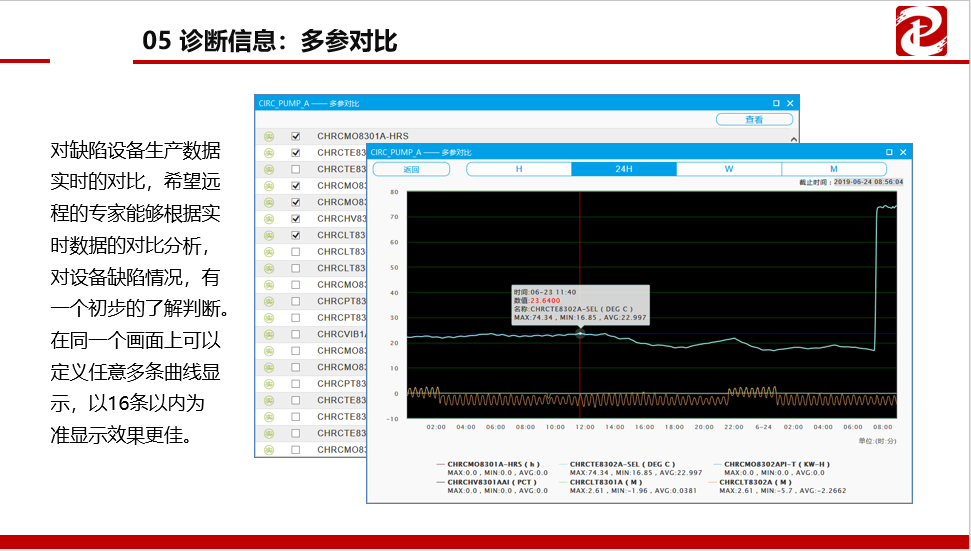Close the rear parameter list window

coord(790,103)
